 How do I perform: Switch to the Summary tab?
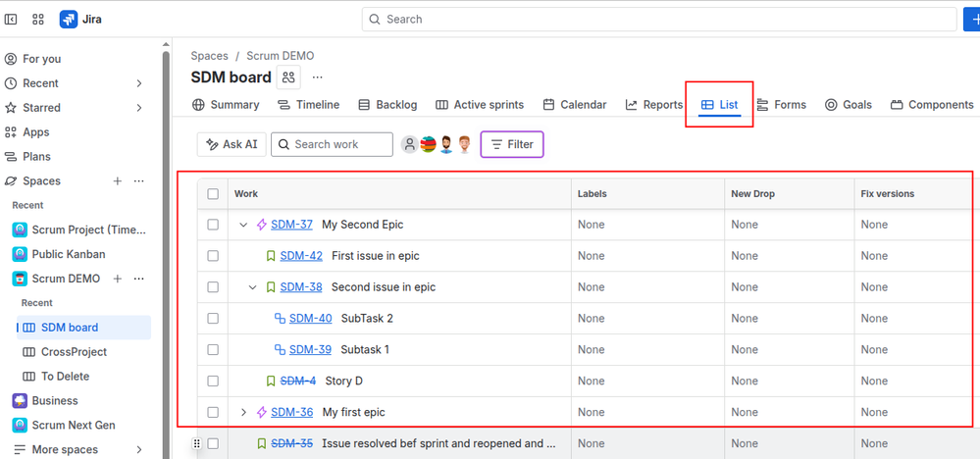coord(226,105)
